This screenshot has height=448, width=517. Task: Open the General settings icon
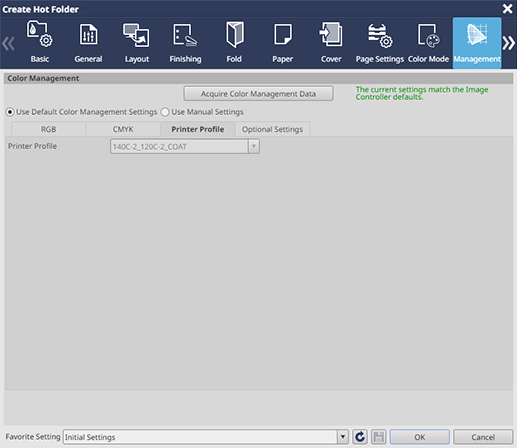pyautogui.click(x=88, y=43)
